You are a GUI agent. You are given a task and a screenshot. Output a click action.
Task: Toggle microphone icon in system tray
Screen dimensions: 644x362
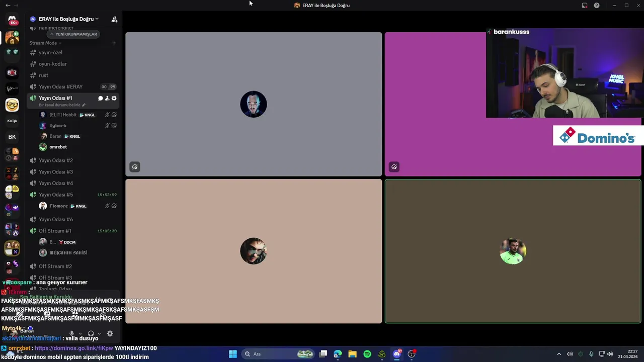(591, 354)
